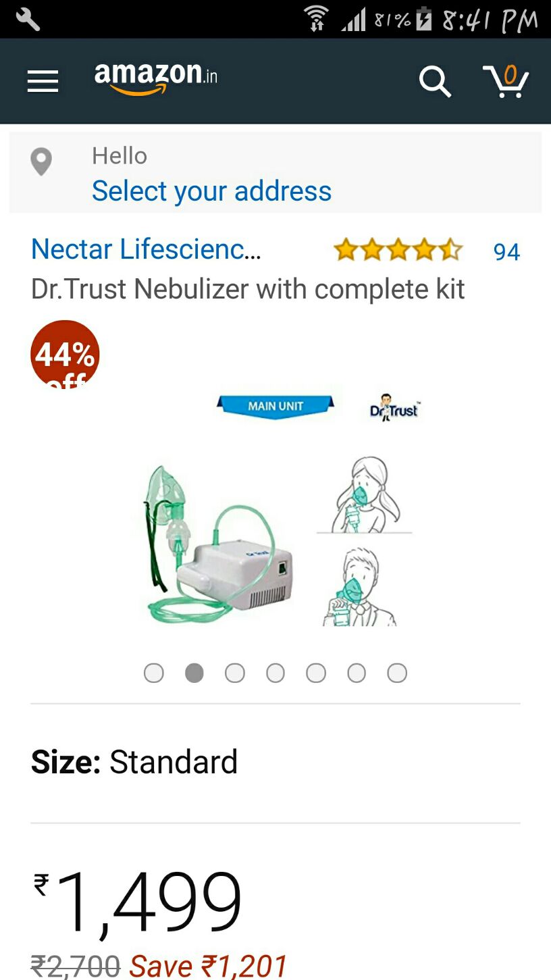Select the first image carousel dot
This screenshot has height=980, width=551.
154,673
